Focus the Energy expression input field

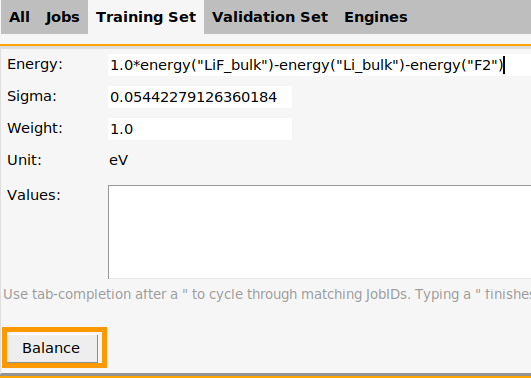pos(319,65)
